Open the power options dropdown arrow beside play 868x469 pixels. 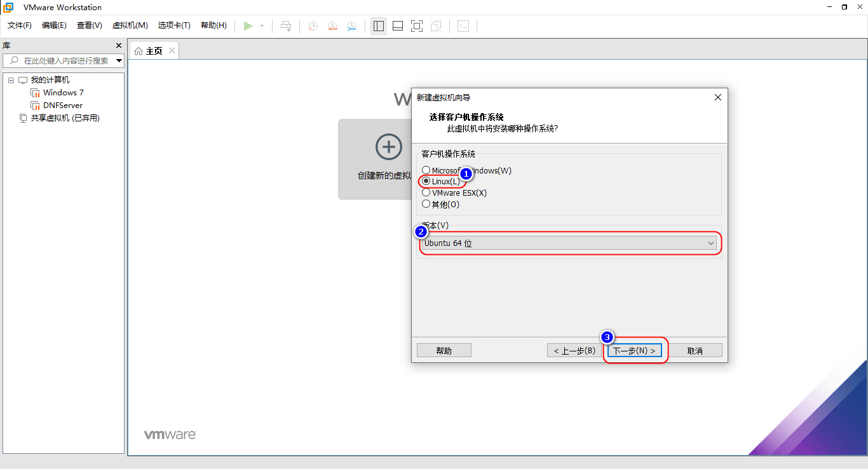262,26
